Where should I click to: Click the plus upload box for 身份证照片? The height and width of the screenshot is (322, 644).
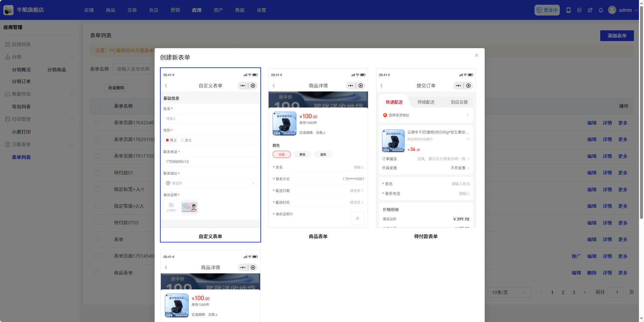tap(357, 218)
